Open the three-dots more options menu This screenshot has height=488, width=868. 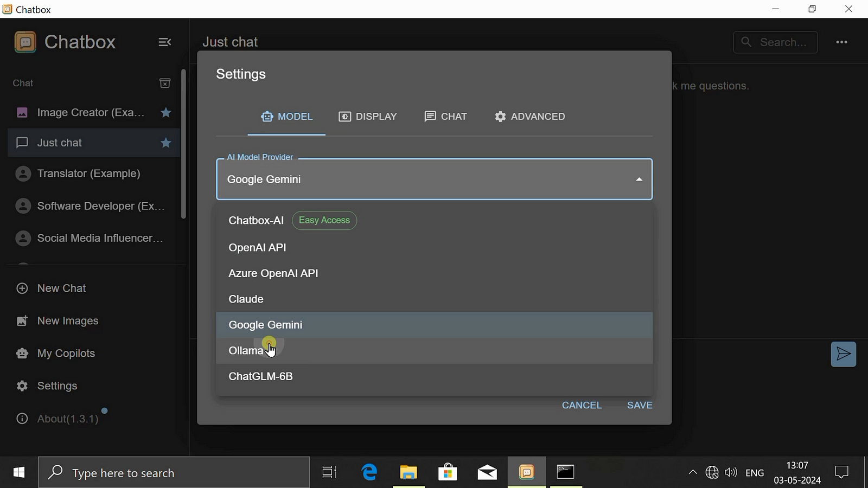[841, 42]
